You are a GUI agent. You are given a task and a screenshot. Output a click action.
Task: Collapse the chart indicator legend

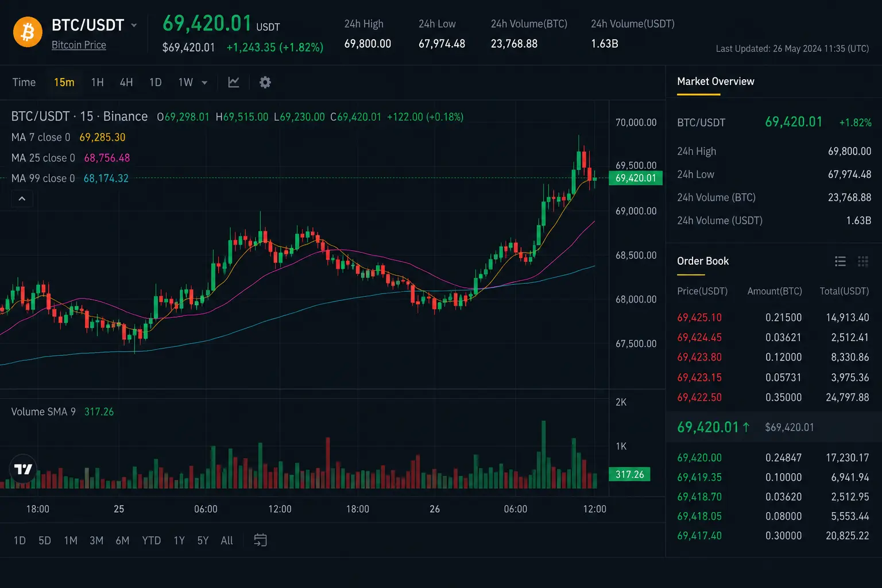coord(22,199)
